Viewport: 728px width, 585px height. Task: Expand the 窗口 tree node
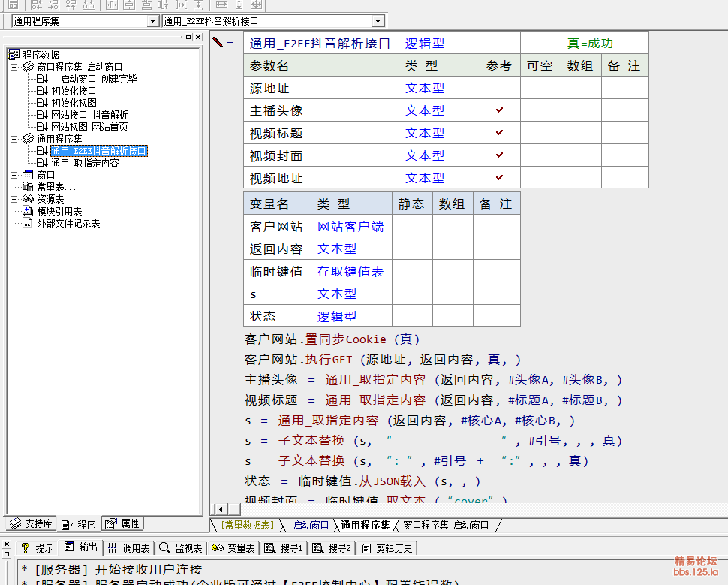coord(14,175)
